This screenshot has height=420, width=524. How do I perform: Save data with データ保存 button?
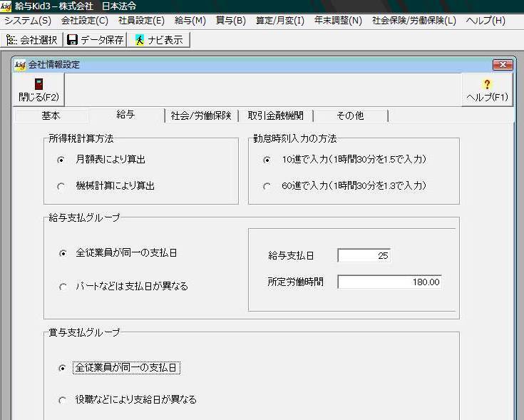96,40
